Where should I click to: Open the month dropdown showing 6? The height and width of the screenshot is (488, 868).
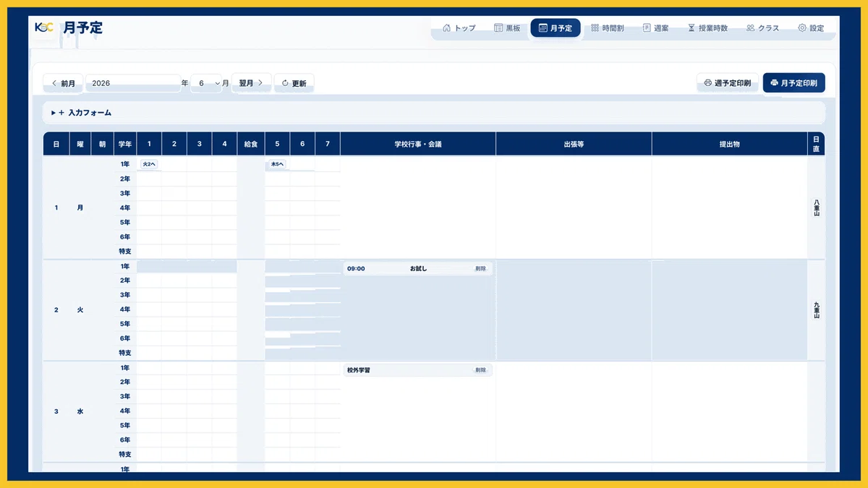click(x=207, y=83)
